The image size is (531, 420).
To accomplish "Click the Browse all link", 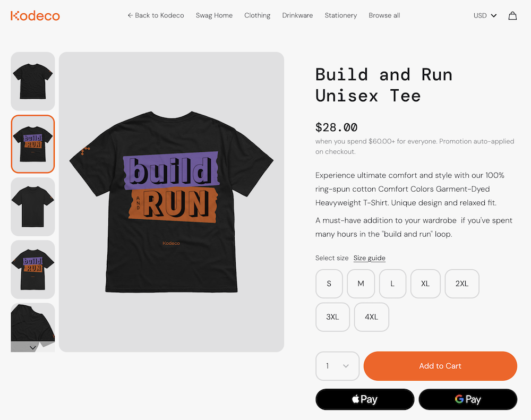I will 384,15.
